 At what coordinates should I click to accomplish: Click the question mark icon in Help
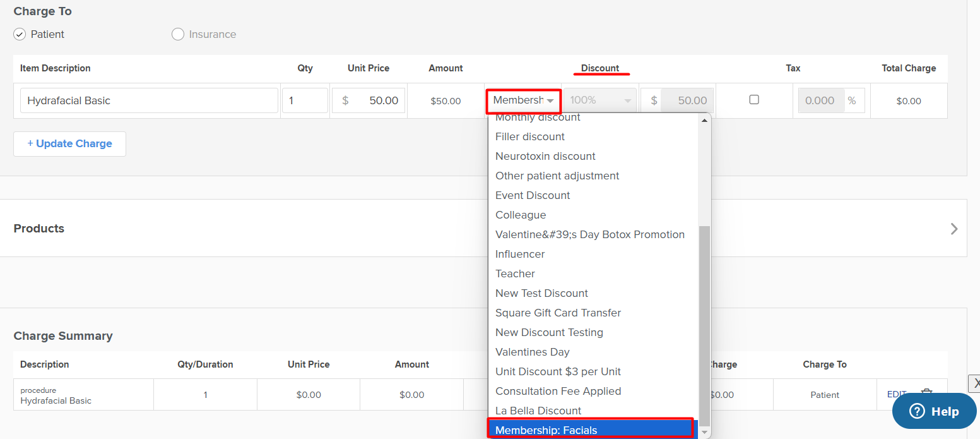[x=916, y=411]
